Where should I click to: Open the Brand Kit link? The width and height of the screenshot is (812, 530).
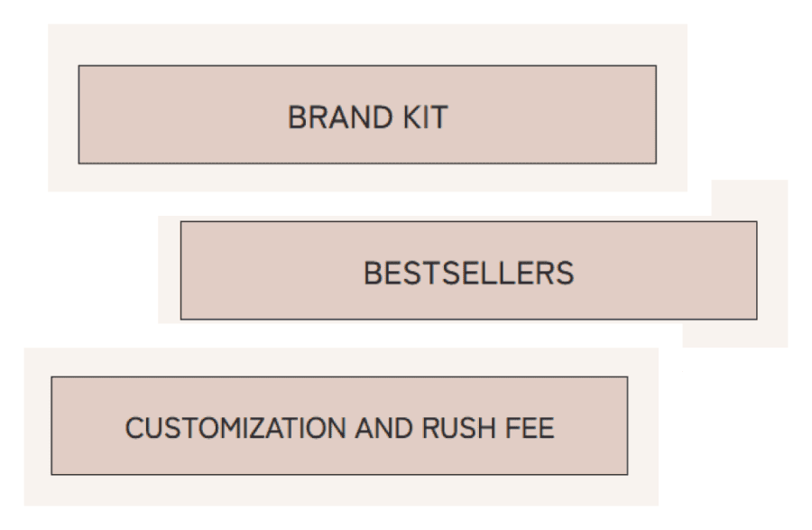[367, 115]
